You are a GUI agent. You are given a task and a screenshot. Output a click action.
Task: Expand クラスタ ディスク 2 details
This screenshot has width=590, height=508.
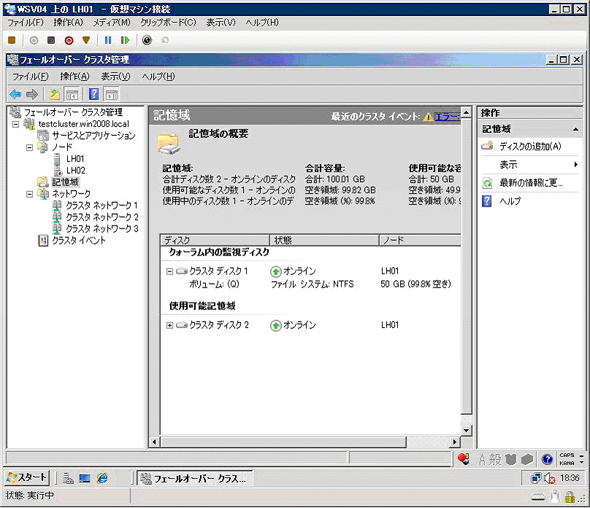[x=169, y=325]
